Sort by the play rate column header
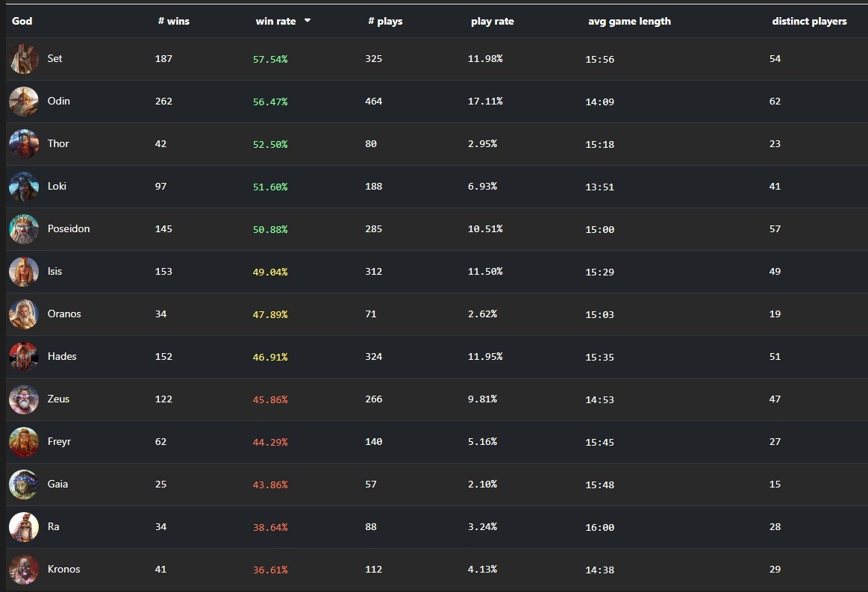Image resolution: width=868 pixels, height=592 pixels. pos(492,21)
